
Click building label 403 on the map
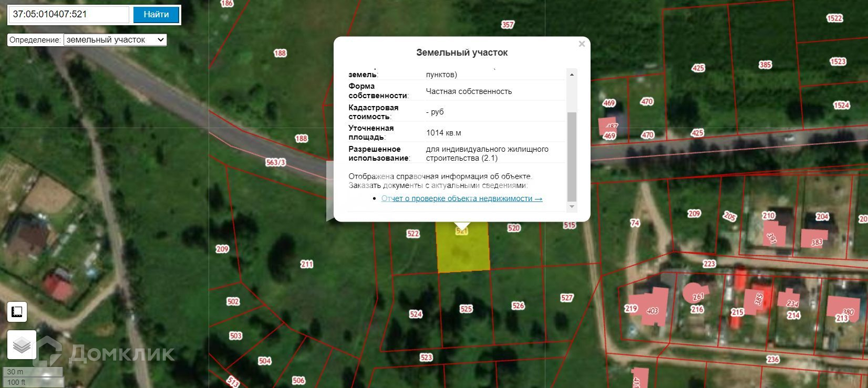pyautogui.click(x=652, y=310)
